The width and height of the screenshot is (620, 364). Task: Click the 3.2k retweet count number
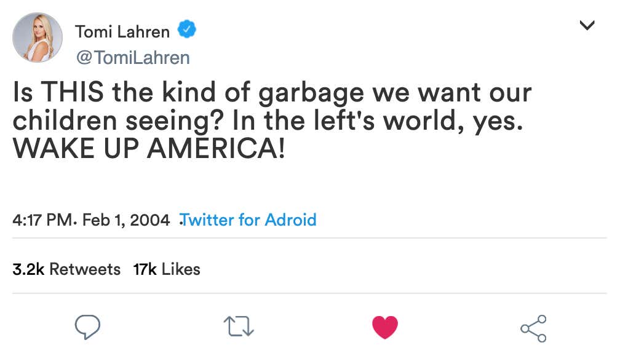coord(28,269)
